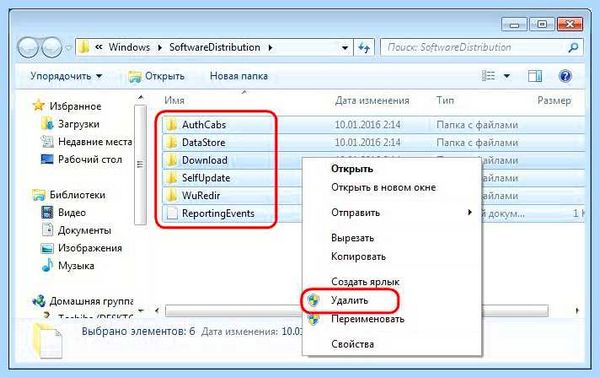Click the Back navigation arrow button
This screenshot has height=378, width=600.
tap(28, 47)
